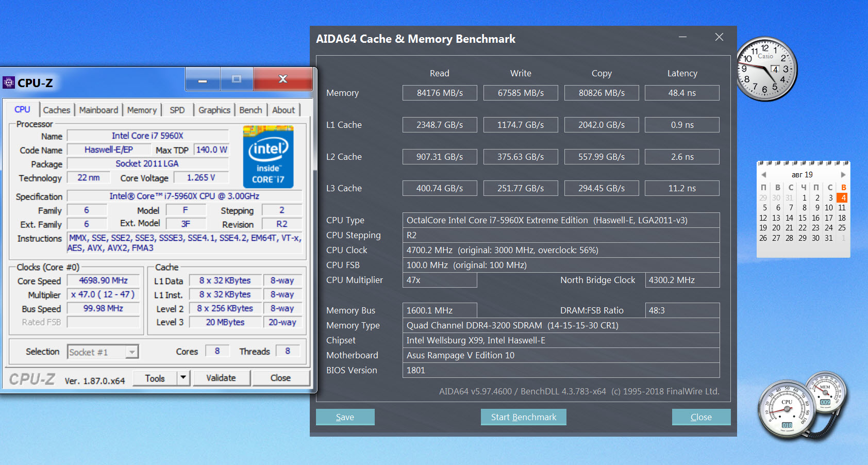This screenshot has height=465, width=868.
Task: Click the Memory Latency value 48.4 ns
Action: point(682,93)
